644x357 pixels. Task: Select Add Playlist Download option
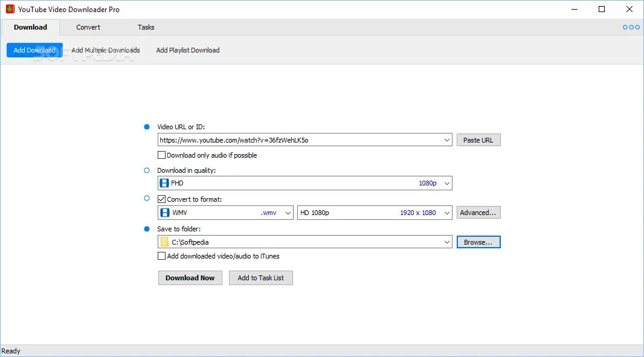[188, 50]
